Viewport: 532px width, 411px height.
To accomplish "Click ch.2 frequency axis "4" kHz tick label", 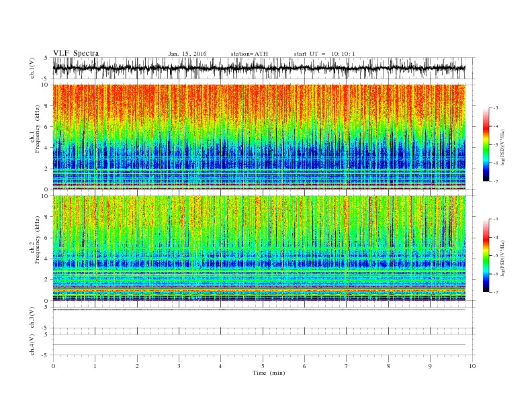I will point(47,259).
